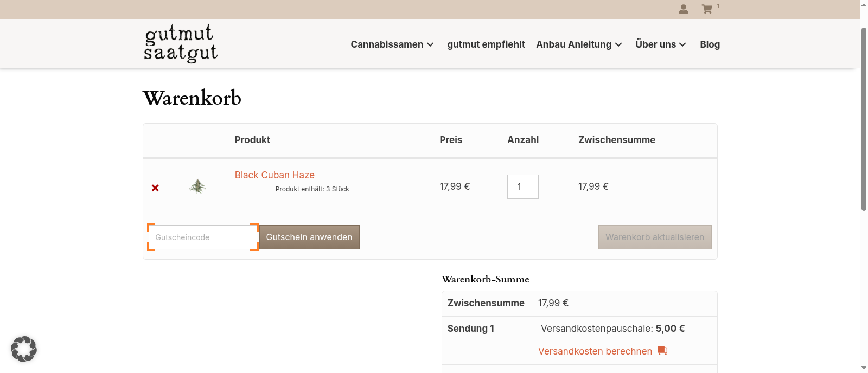Open the user account icon
This screenshot has height=373, width=868.
tap(683, 9)
